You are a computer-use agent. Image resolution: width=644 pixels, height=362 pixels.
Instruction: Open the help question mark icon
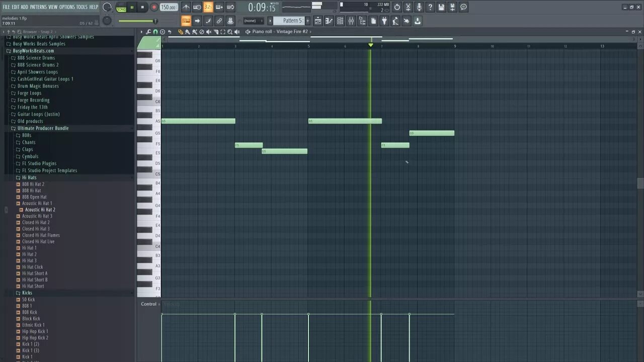pyautogui.click(x=430, y=7)
